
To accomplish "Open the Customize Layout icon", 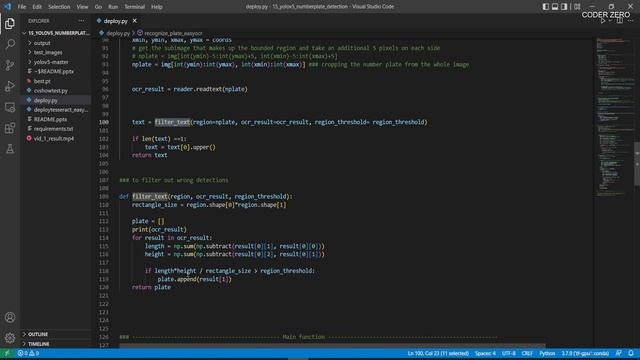I will [577, 7].
